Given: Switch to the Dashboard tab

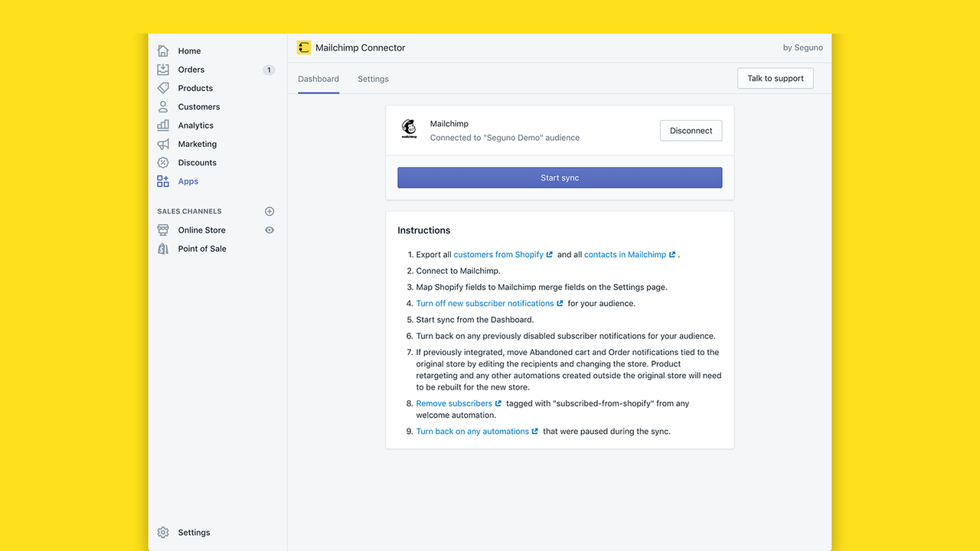Looking at the screenshot, I should pyautogui.click(x=318, y=79).
